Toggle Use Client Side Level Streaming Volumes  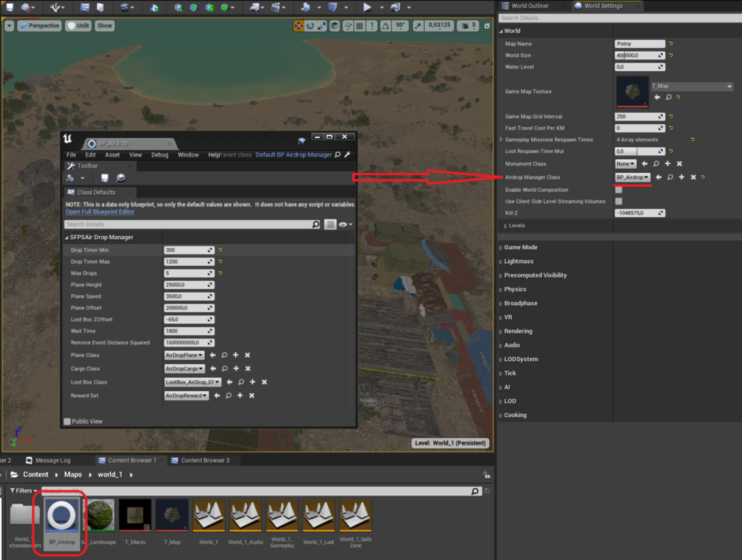[x=619, y=201]
